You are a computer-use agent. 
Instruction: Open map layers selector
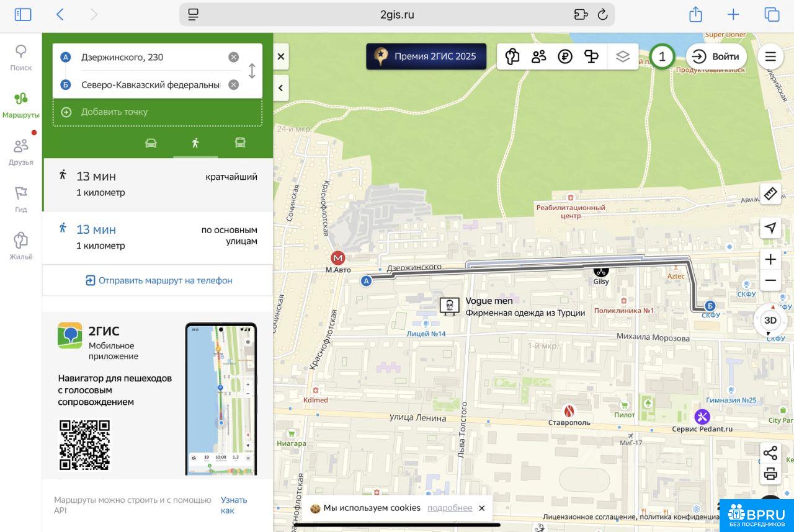click(x=623, y=56)
